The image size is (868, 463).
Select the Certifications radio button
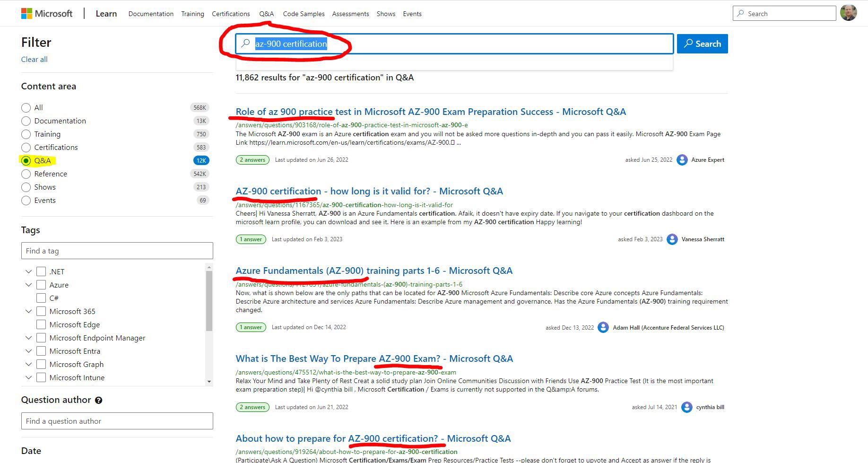click(26, 148)
